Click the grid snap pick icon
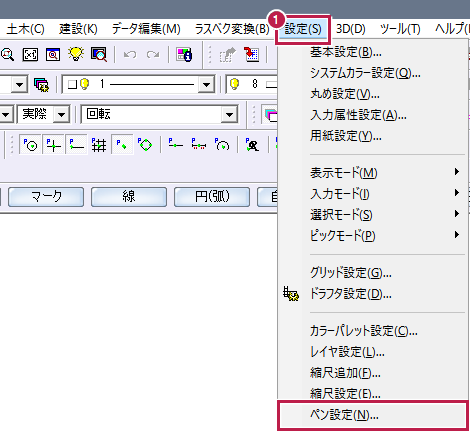471x433 pixels. click(x=99, y=145)
